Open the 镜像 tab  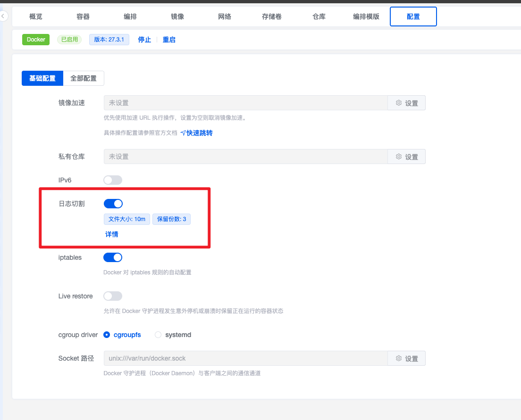tap(177, 16)
